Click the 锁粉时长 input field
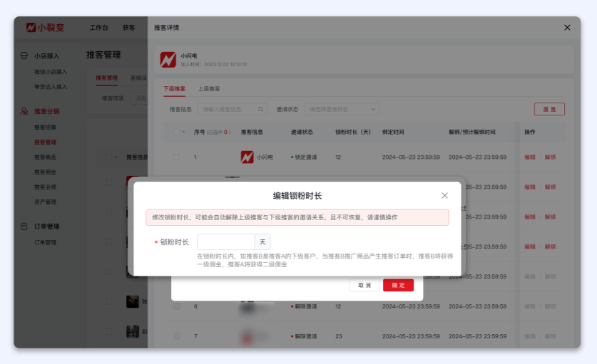Image resolution: width=597 pixels, height=364 pixels. click(x=226, y=242)
